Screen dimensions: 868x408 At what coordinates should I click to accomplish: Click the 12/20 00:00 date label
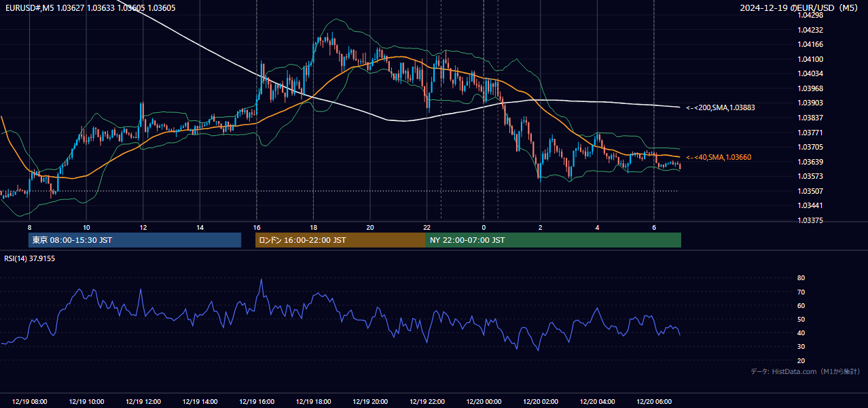click(484, 402)
